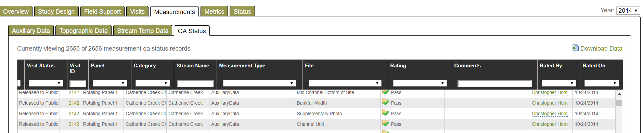Sort by the Rating column header

click(398, 66)
